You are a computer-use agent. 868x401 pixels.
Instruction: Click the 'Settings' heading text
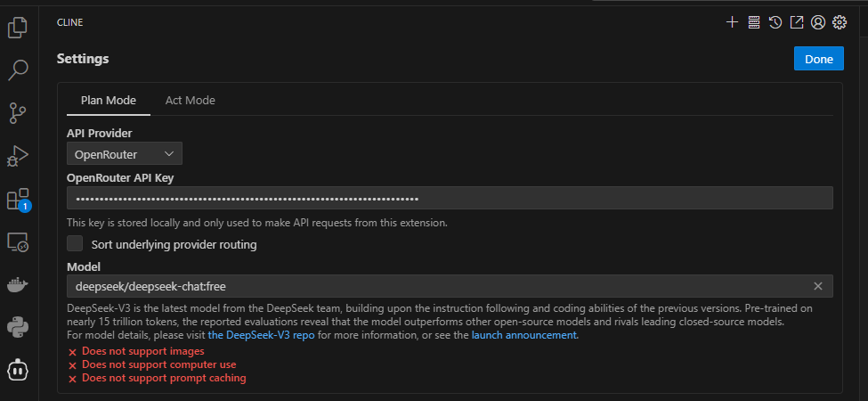click(x=83, y=58)
